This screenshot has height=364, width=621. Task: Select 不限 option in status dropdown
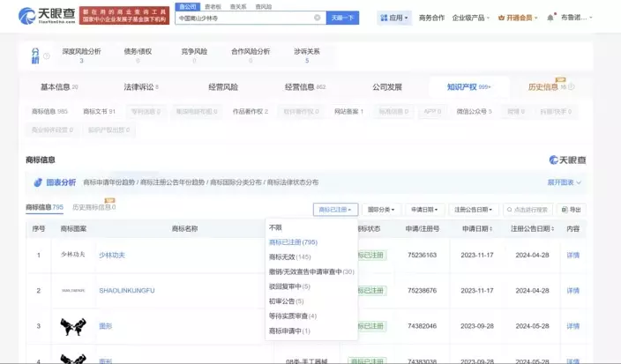pos(276,227)
